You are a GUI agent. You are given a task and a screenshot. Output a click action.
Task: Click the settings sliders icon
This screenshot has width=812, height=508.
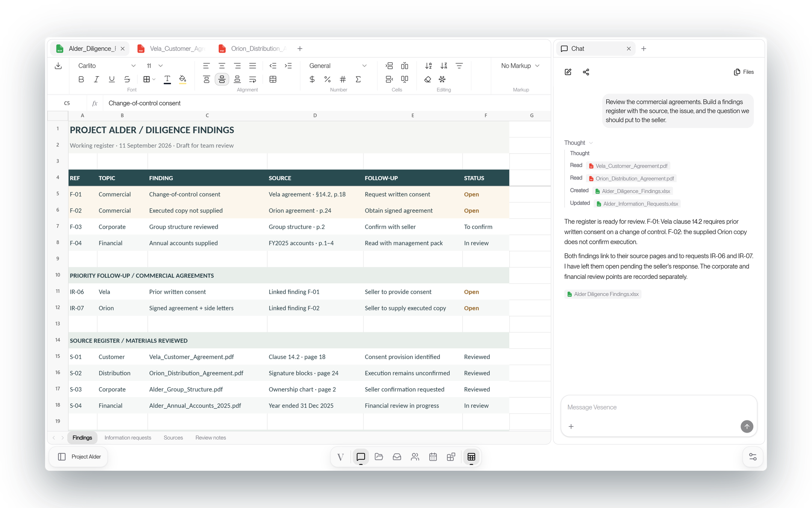753,457
